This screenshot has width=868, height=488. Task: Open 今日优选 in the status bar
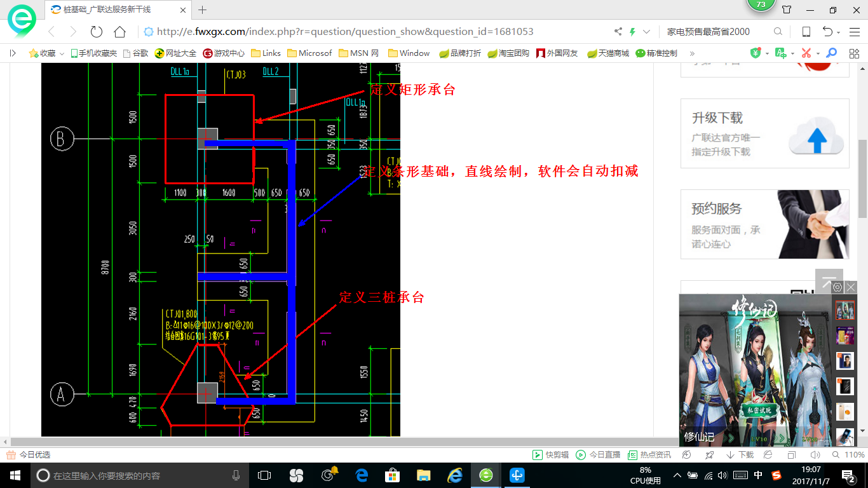tap(29, 455)
